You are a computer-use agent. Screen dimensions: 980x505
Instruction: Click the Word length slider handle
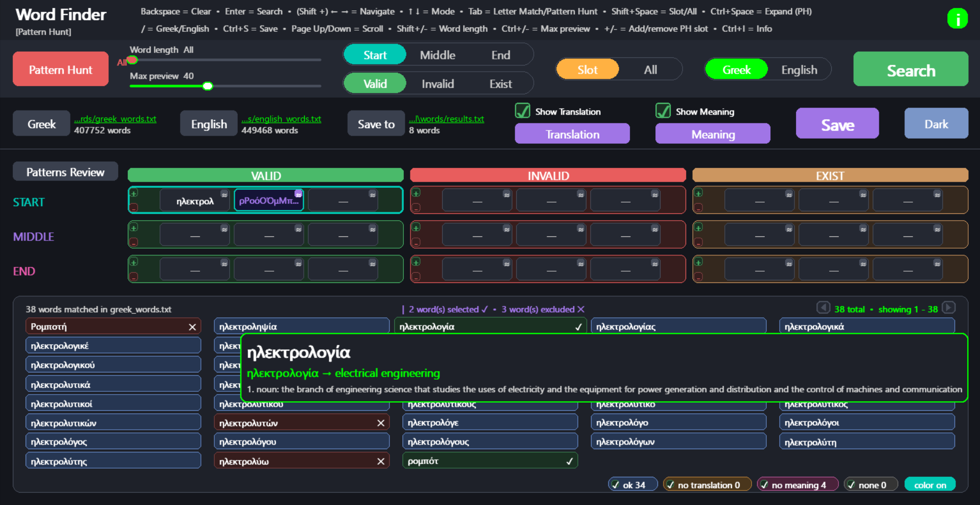[132, 60]
